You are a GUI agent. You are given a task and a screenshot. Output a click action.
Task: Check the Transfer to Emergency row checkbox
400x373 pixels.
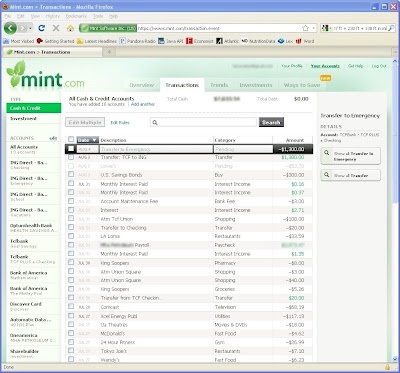click(71, 149)
